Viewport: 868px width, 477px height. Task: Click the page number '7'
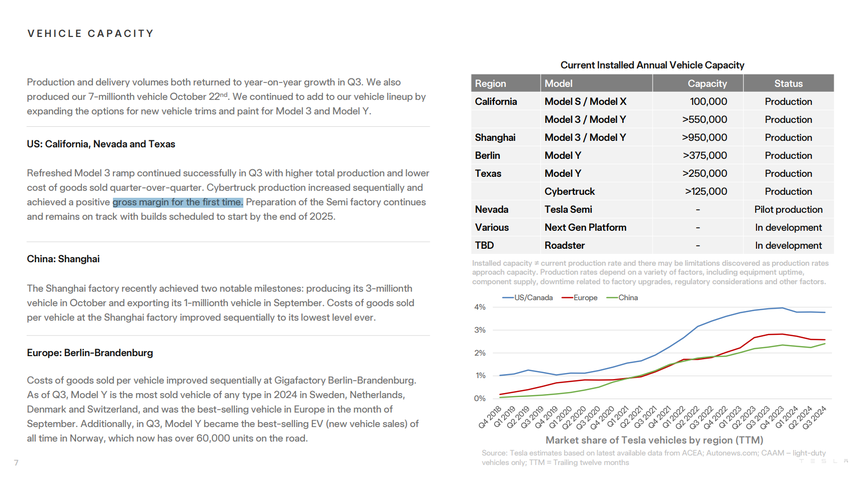tap(16, 463)
